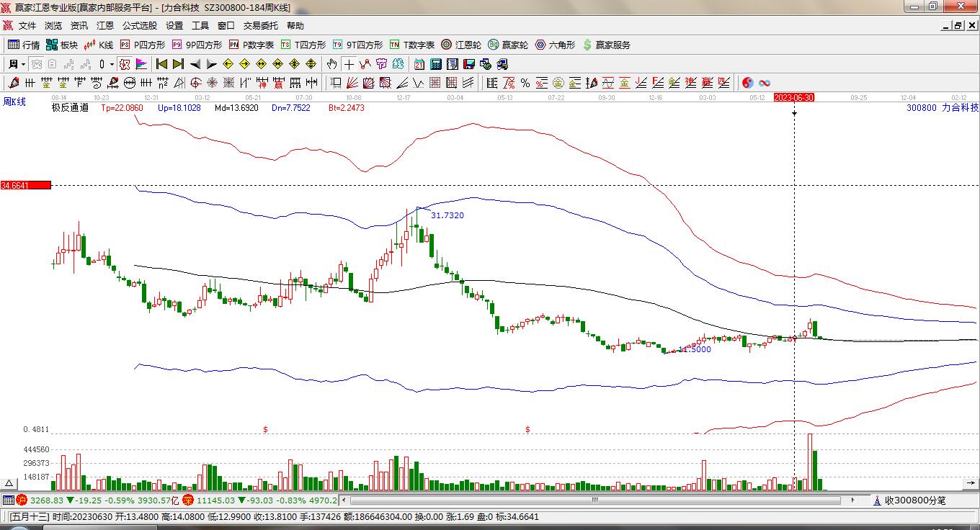Open the calculator icon in toolbar
The height and width of the screenshot is (530, 980).
tap(435, 64)
